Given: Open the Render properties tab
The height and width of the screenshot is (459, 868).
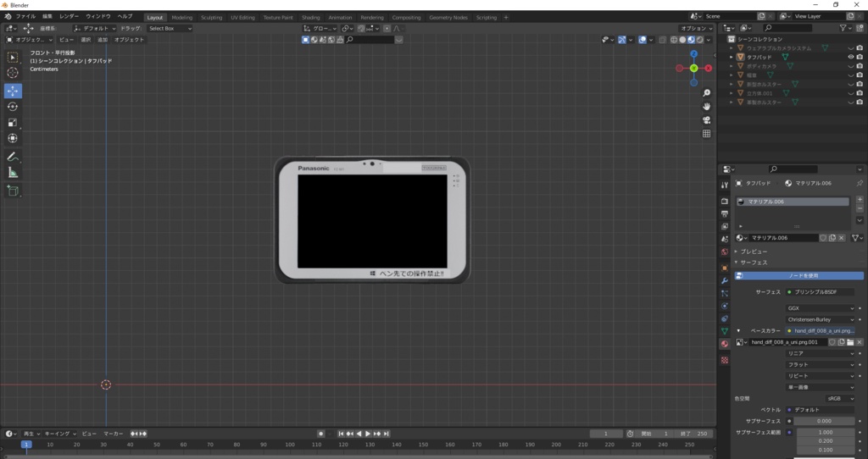Looking at the screenshot, I should [725, 202].
